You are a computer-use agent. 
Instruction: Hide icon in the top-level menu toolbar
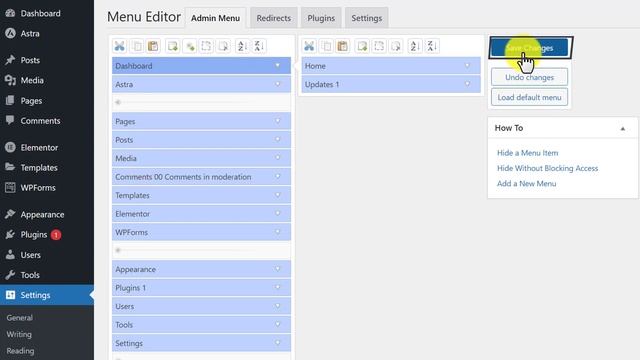coord(206,46)
